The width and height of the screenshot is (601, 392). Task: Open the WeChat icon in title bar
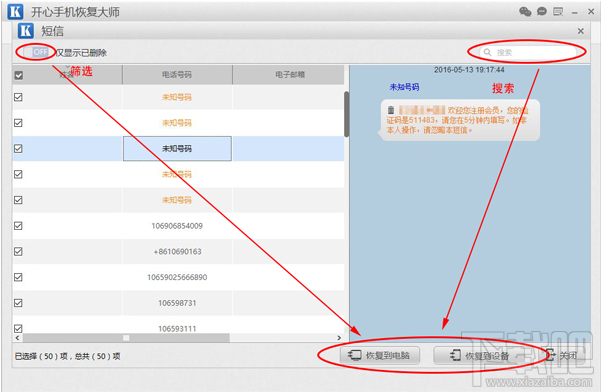(525, 11)
